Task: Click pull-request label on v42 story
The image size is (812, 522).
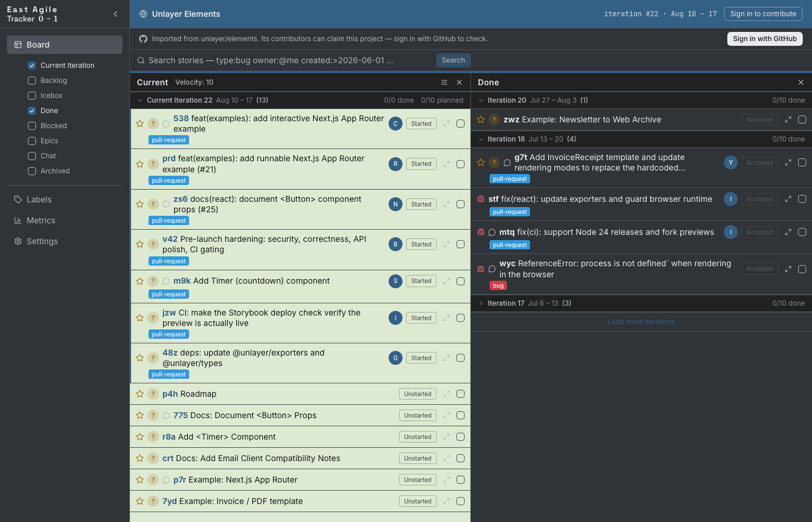Action: [169, 262]
